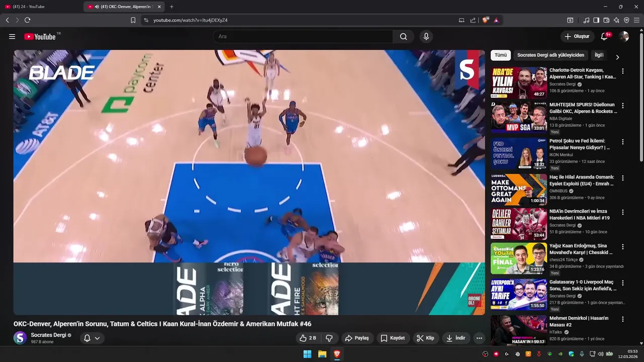Close the OKC-Denver browser tab
This screenshot has height=362, width=644.
coord(159,7)
